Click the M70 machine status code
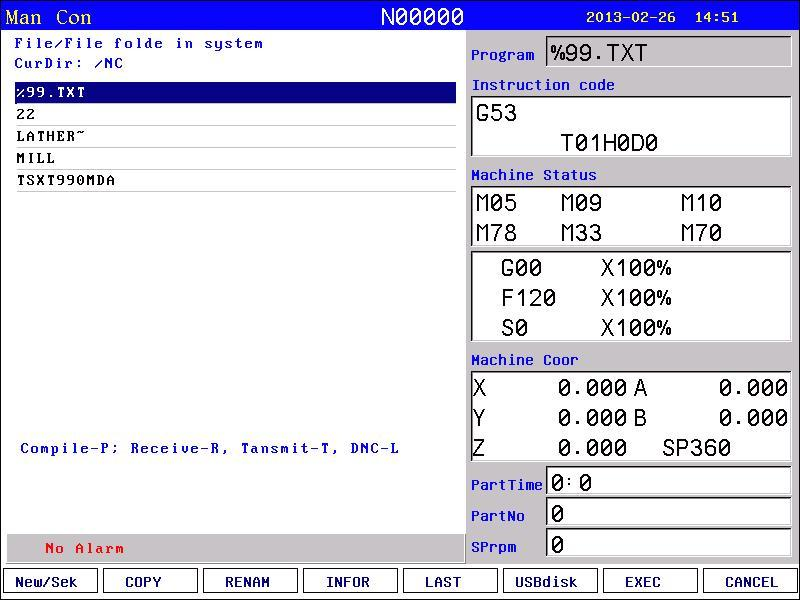800x600 pixels. pyautogui.click(x=701, y=233)
